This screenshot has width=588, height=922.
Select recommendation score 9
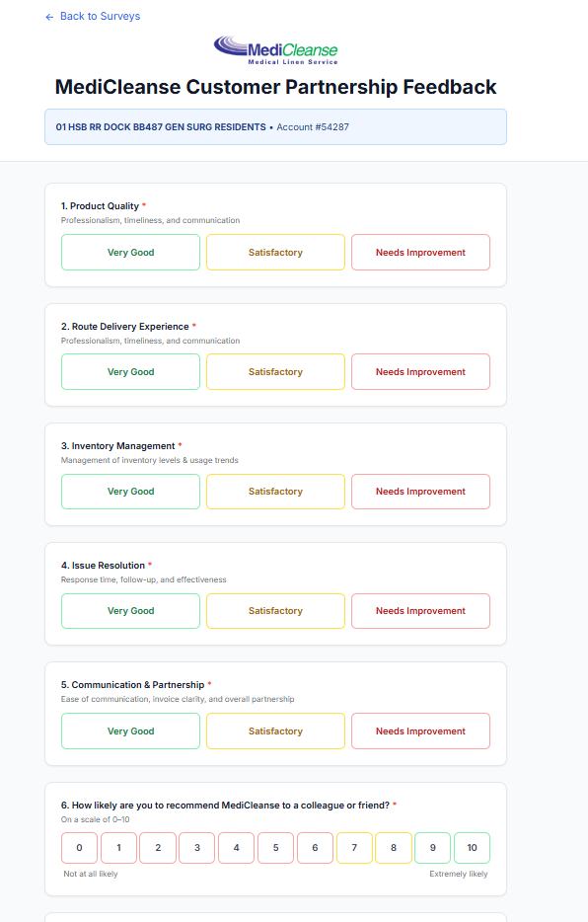pos(433,848)
